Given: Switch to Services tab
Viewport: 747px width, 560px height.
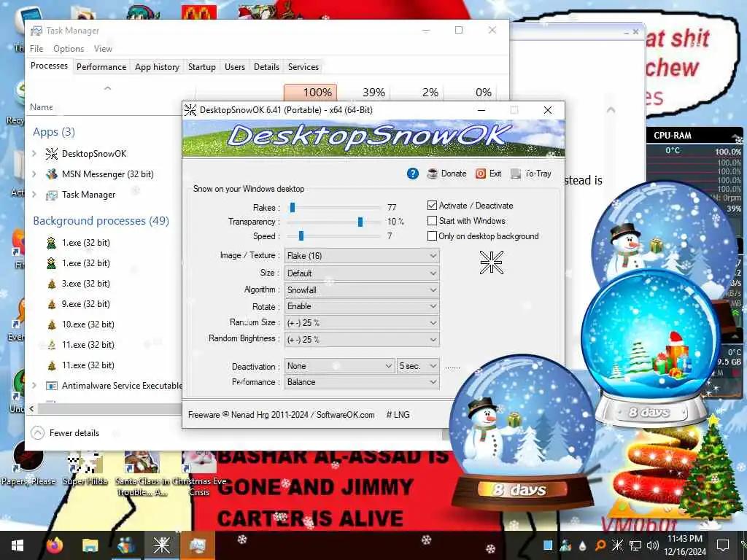Looking at the screenshot, I should (303, 66).
